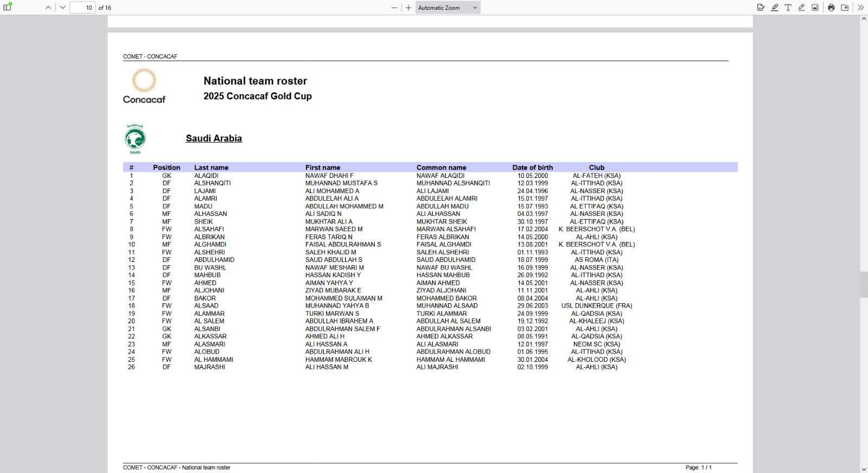This screenshot has height=473, width=868.
Task: Toggle the sidebar panel button
Action: tap(8, 8)
